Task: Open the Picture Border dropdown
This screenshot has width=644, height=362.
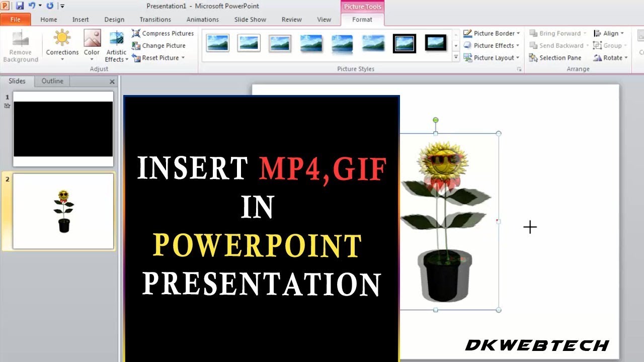Action: pos(492,33)
